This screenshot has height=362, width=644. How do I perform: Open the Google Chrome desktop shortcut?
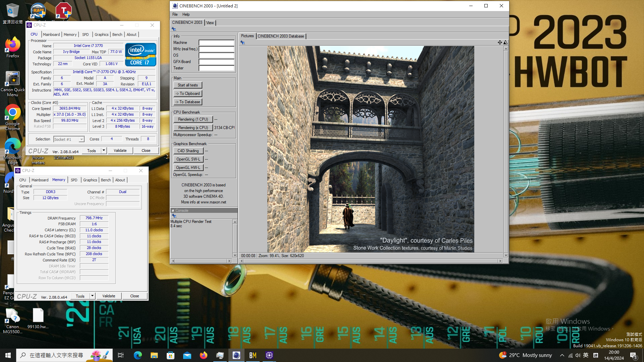click(12, 117)
